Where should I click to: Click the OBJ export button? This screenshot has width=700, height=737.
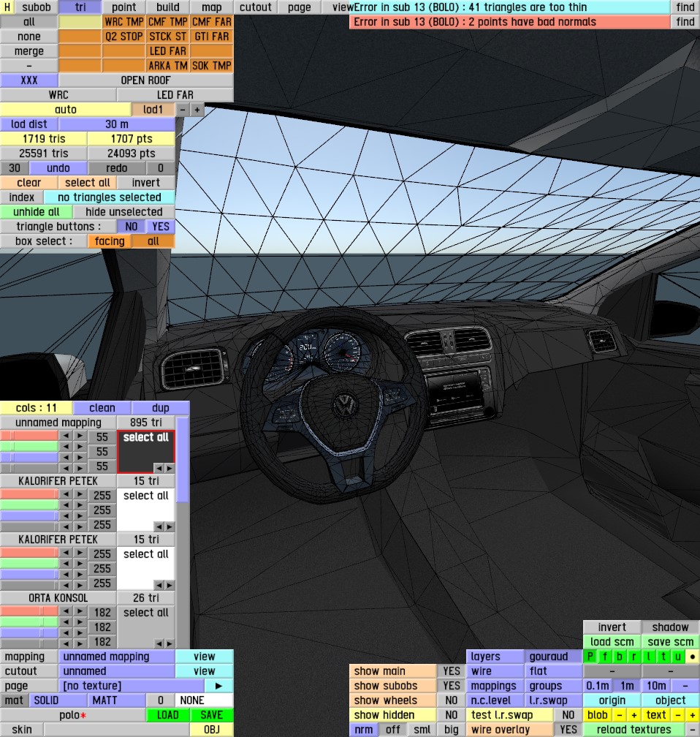pyautogui.click(x=211, y=730)
